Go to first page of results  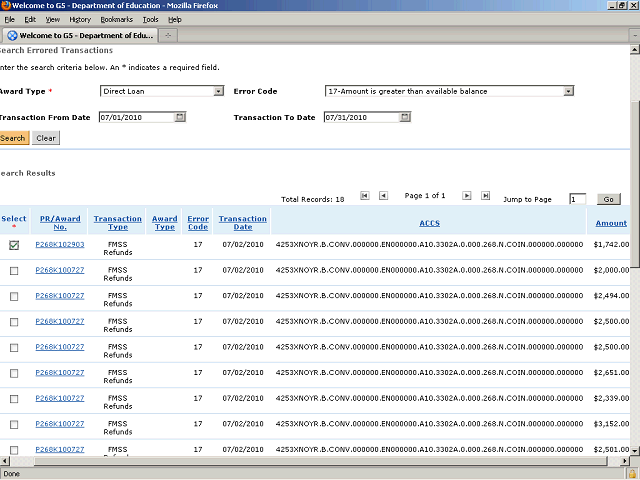tap(365, 196)
